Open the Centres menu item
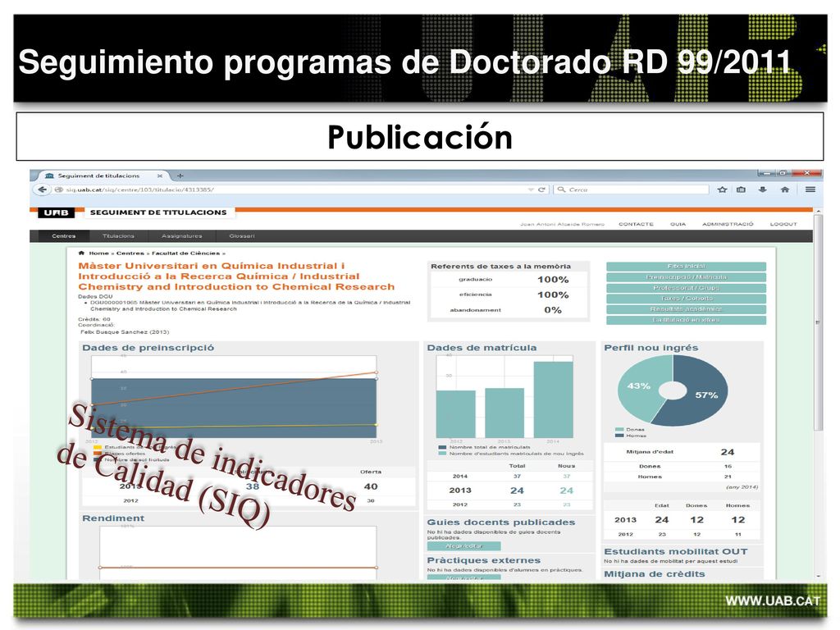The image size is (840, 630). tap(64, 236)
